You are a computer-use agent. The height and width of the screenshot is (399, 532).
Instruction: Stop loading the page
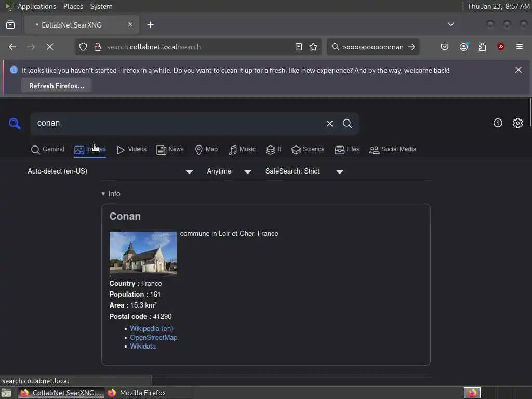tap(50, 47)
